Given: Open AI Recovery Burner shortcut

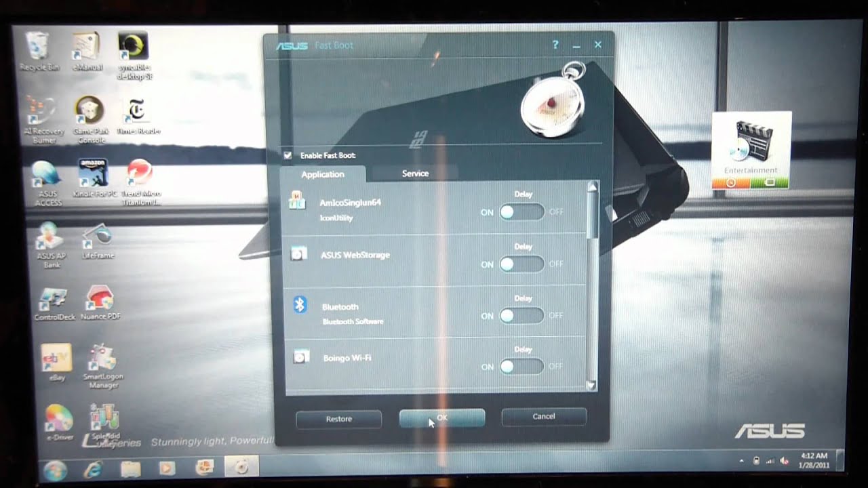Looking at the screenshot, I should click(x=44, y=119).
